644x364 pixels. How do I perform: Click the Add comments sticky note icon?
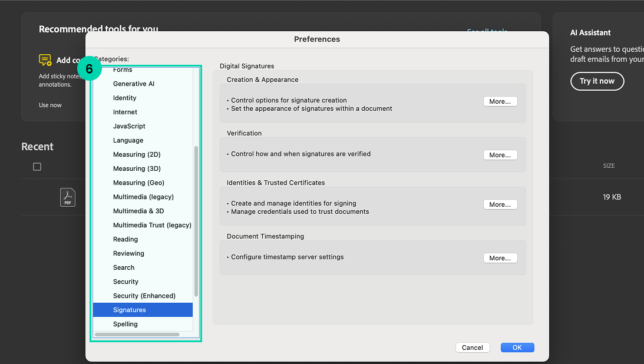[45, 60]
